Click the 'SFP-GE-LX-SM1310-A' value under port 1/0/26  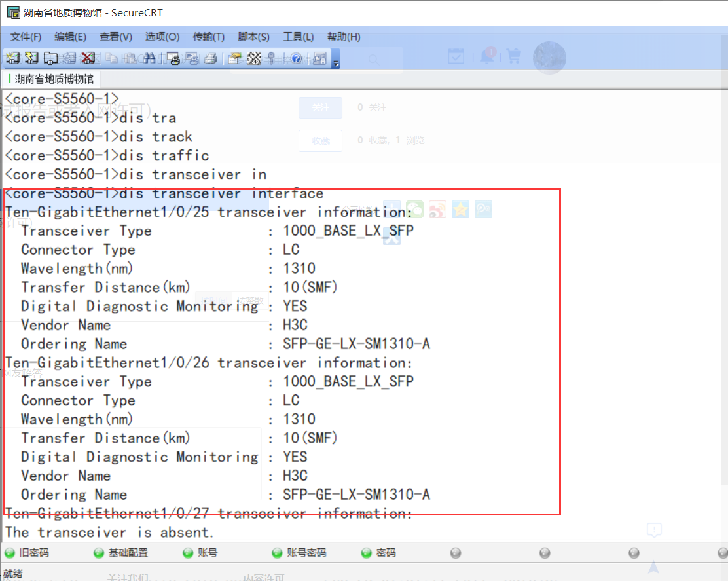(357, 495)
